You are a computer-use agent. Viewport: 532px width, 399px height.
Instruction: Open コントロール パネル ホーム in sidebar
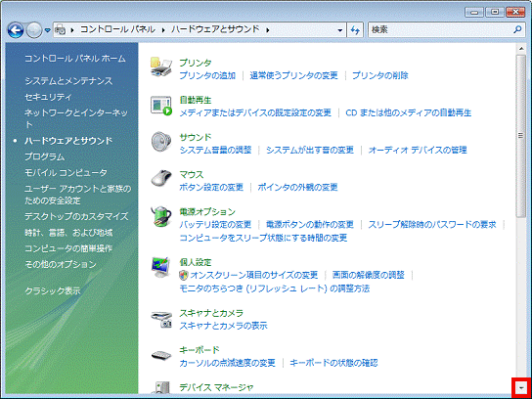(75, 59)
